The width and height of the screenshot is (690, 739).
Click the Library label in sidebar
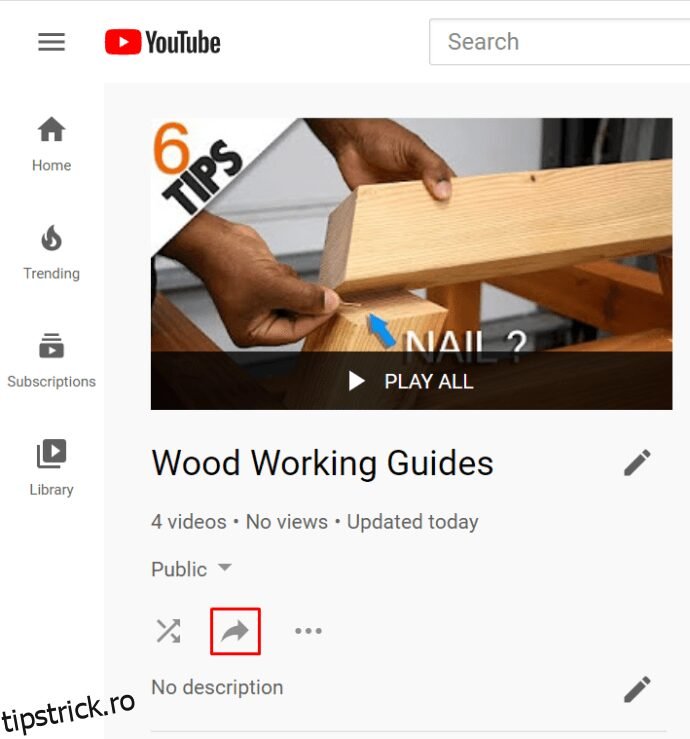(x=51, y=490)
